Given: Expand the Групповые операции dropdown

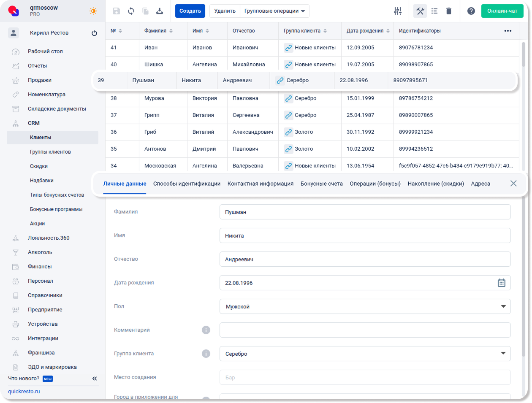Looking at the screenshot, I should 274,11.
